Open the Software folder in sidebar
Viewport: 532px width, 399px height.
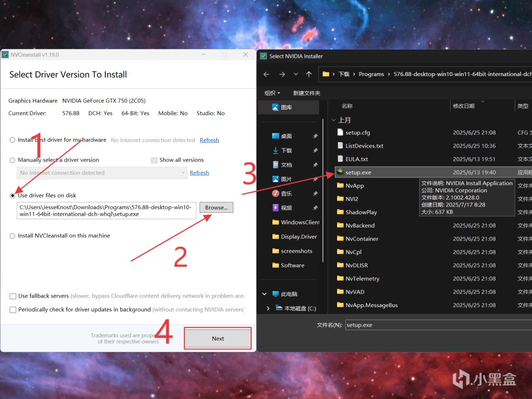click(x=288, y=265)
